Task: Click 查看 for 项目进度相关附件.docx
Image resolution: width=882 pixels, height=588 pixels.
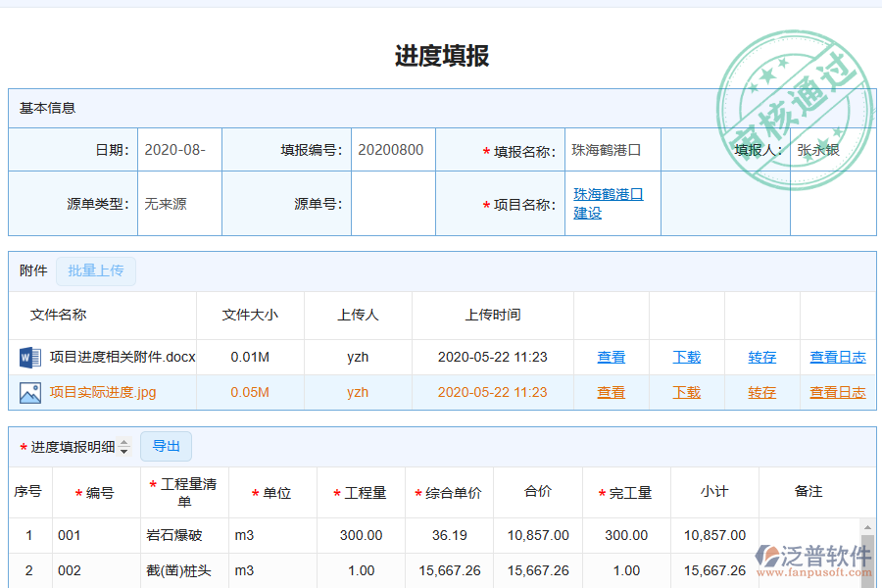Action: [611, 357]
